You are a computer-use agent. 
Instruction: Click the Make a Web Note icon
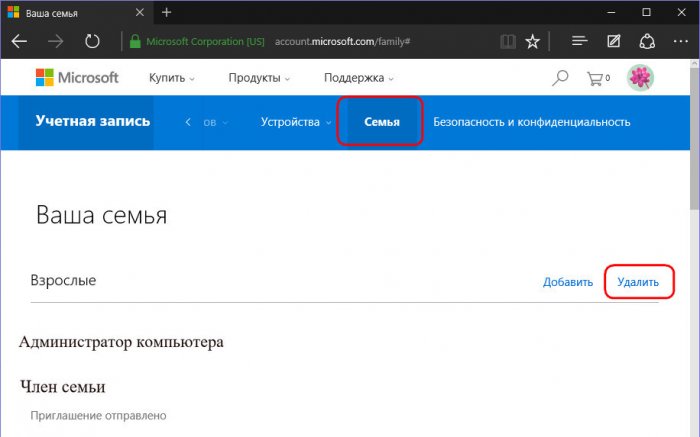pyautogui.click(x=613, y=41)
